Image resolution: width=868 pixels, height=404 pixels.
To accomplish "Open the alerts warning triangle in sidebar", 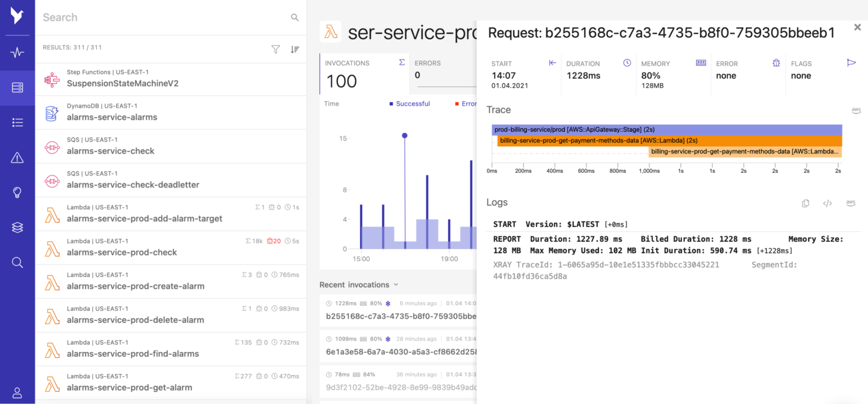I will [17, 158].
